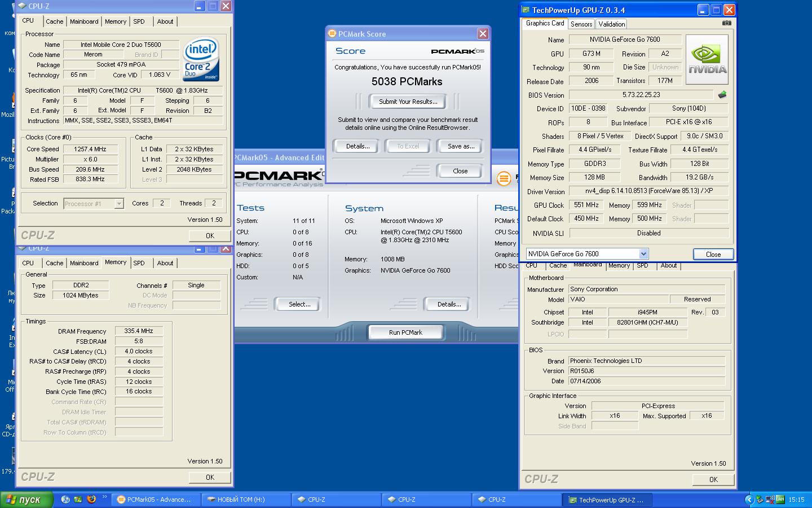Click the BIOS Version R0150J6 field
Screen dimensions: 812x508
point(647,371)
